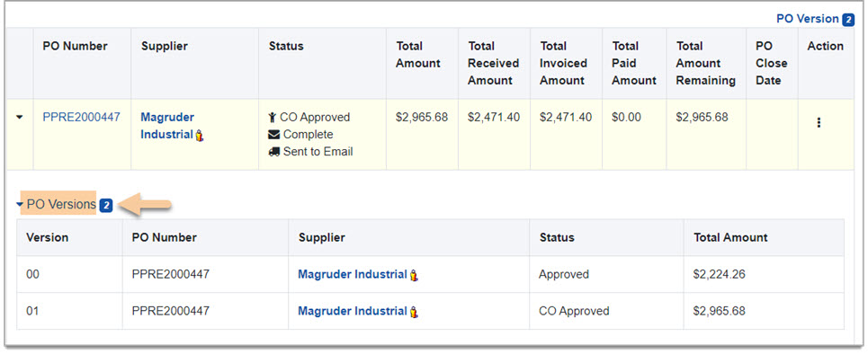Open PO number PPRE2000447 link
Viewport: 868px width, 354px height.
(81, 118)
